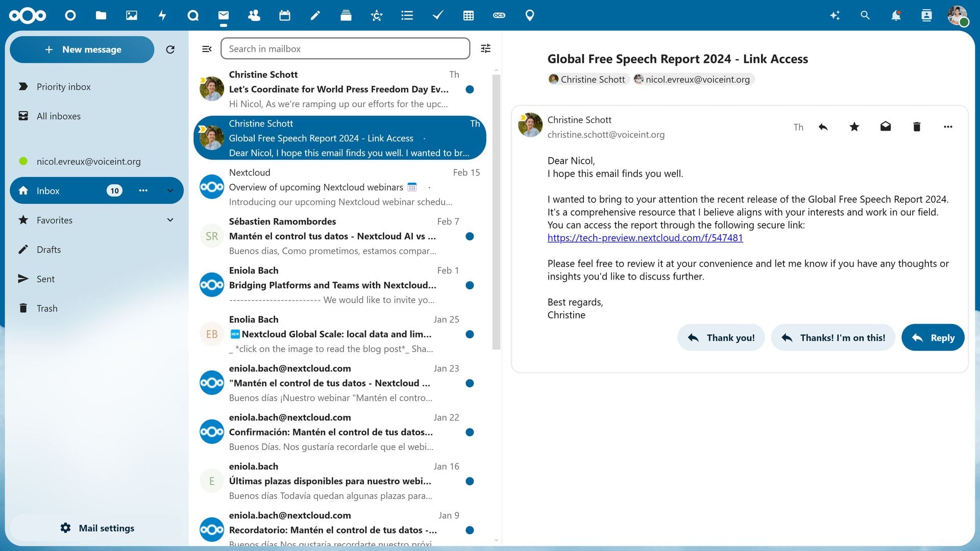Open the Contacts app icon
This screenshot has width=980, height=551.
pyautogui.click(x=254, y=15)
